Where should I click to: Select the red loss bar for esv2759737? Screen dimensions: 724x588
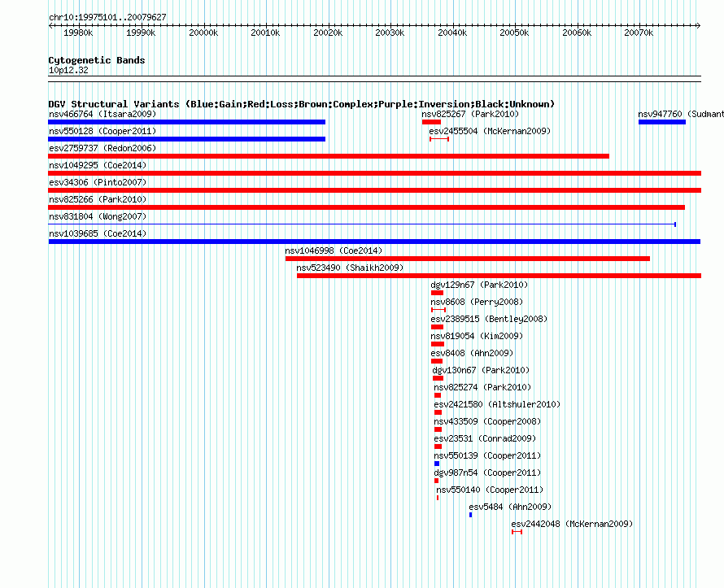click(x=329, y=156)
